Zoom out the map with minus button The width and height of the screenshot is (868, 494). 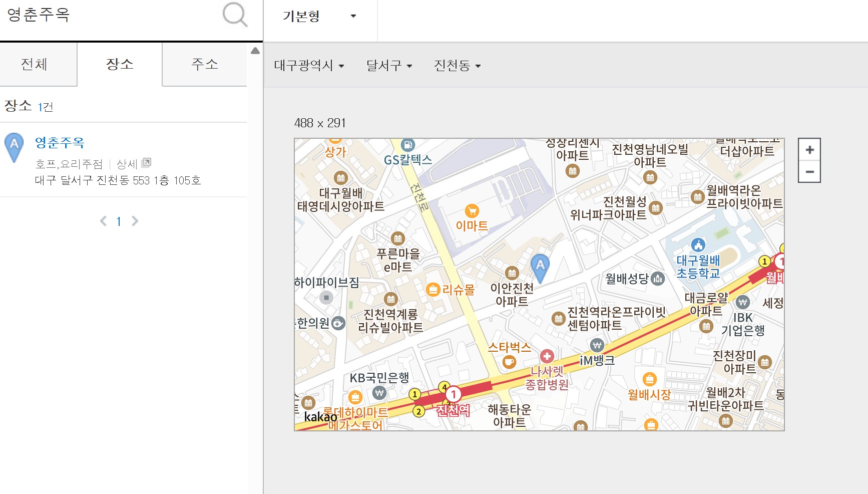pyautogui.click(x=809, y=172)
